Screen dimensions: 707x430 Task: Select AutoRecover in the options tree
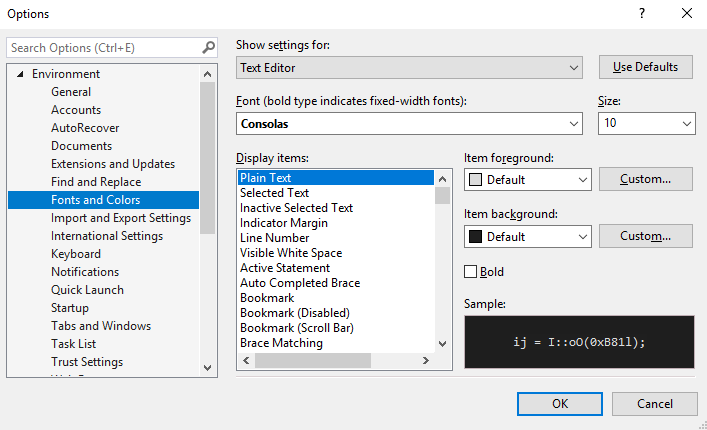tap(85, 128)
